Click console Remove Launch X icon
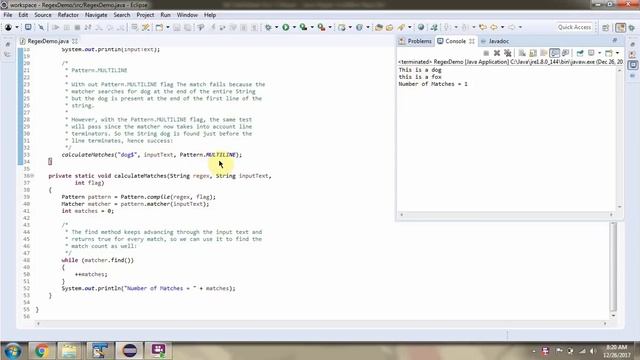 click(497, 53)
